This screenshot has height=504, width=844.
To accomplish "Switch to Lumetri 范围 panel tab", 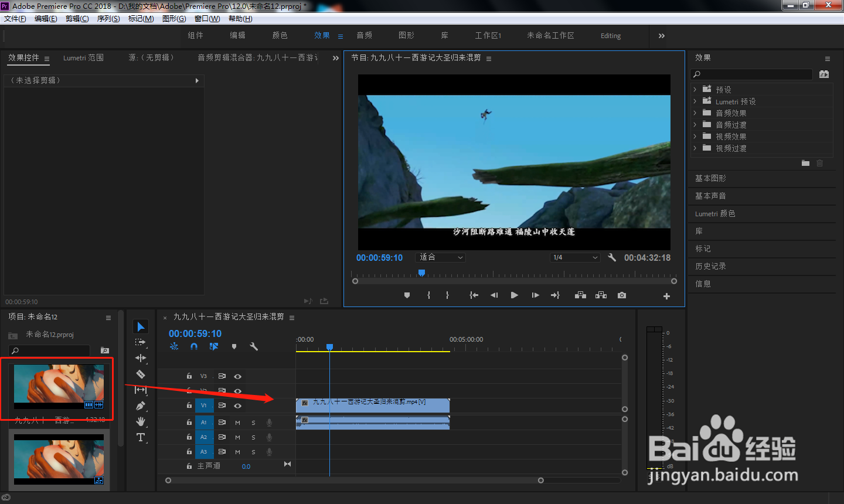I will 83,58.
